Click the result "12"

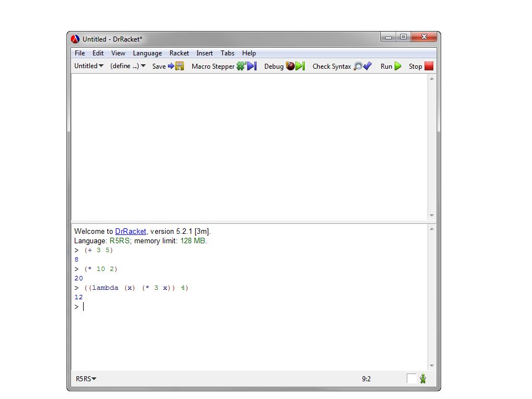tap(79, 297)
